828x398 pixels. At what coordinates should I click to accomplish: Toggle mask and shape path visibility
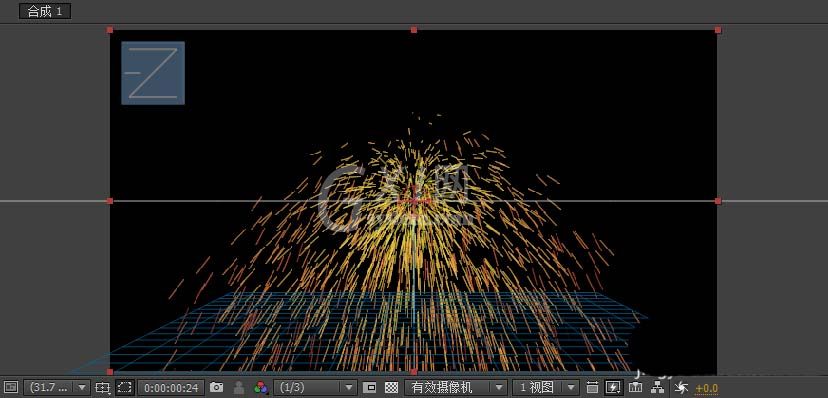point(125,387)
